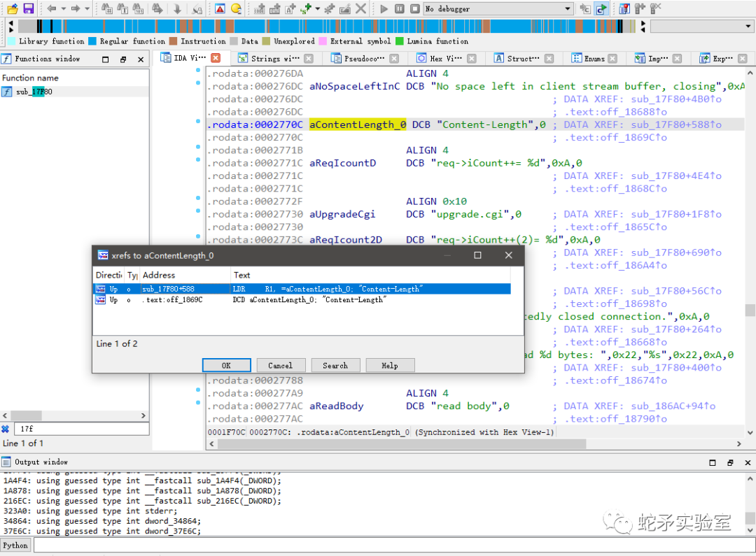
Task: Open the No debugger dropdown
Action: (568, 8)
